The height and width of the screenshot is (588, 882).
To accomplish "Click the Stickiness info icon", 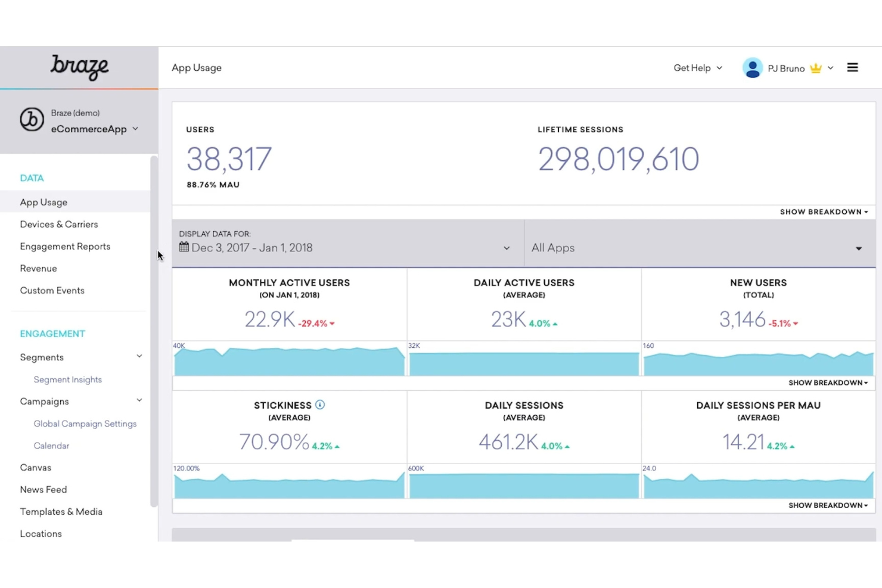I will pyautogui.click(x=320, y=405).
